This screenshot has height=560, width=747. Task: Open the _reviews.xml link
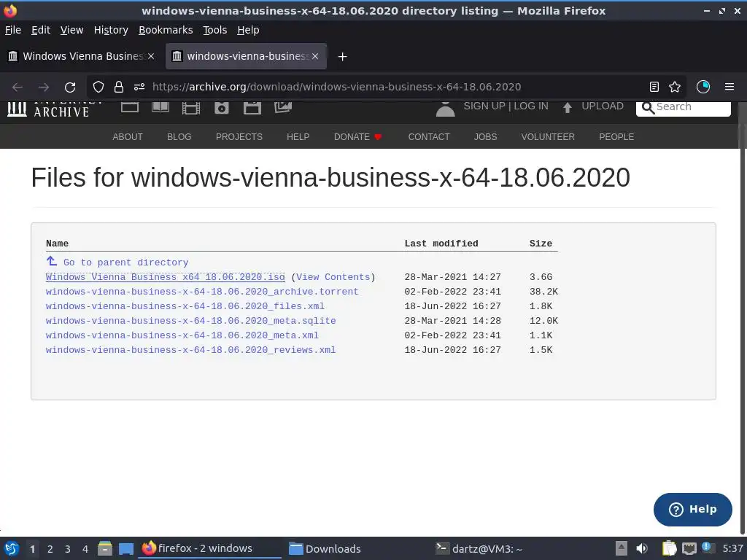pyautogui.click(x=190, y=350)
